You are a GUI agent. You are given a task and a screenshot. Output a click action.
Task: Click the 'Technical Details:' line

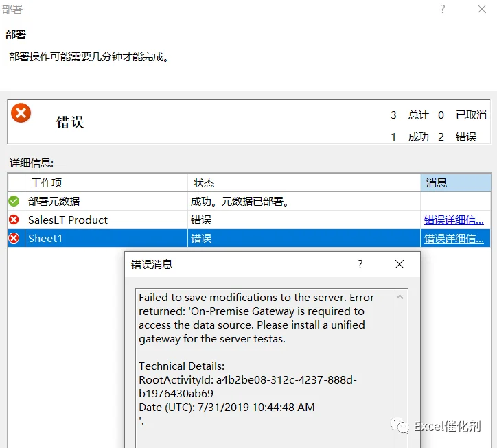[x=182, y=366]
